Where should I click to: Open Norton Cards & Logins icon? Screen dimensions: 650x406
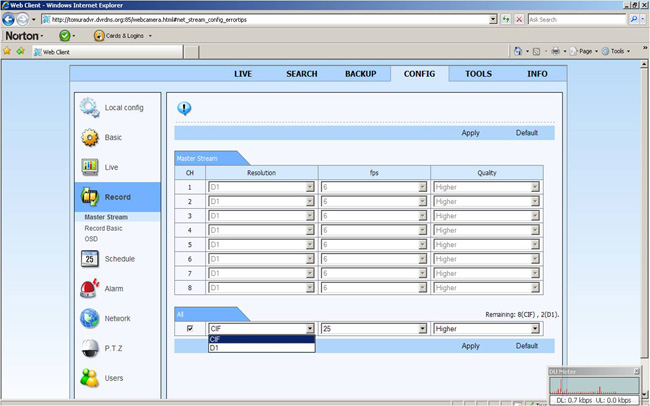pos(99,36)
